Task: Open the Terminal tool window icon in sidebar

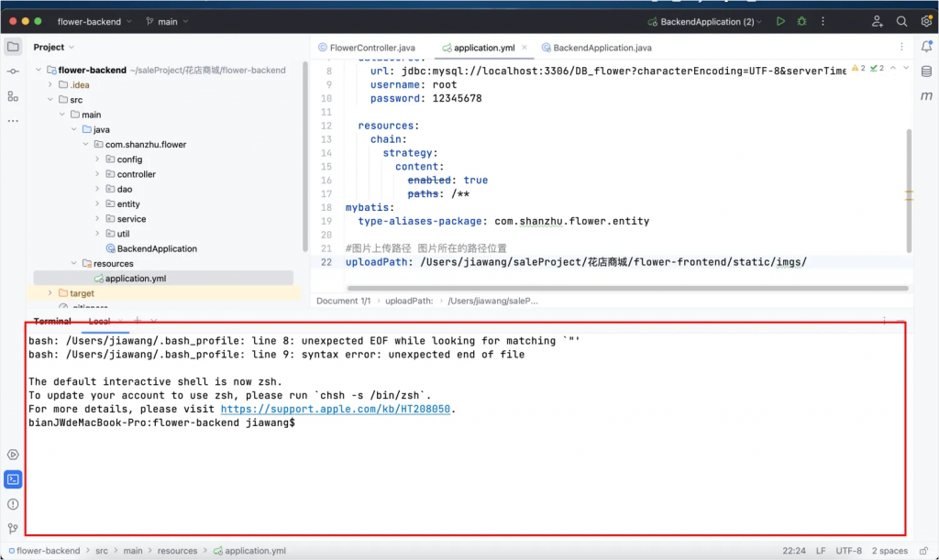Action: point(13,479)
